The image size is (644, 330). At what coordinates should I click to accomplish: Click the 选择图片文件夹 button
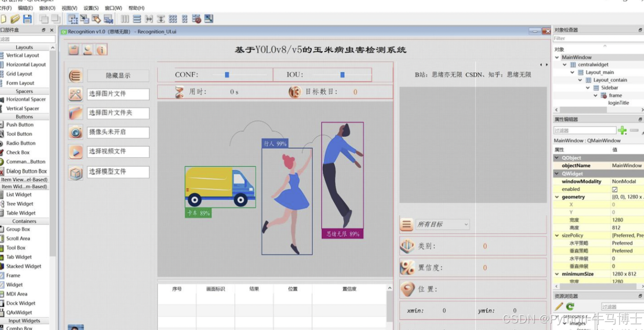(x=118, y=113)
